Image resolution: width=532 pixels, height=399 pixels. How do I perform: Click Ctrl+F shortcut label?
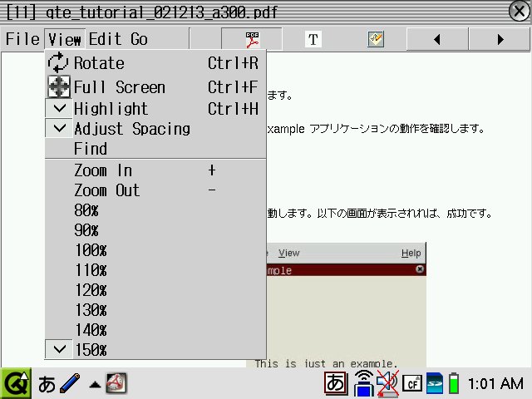[233, 86]
